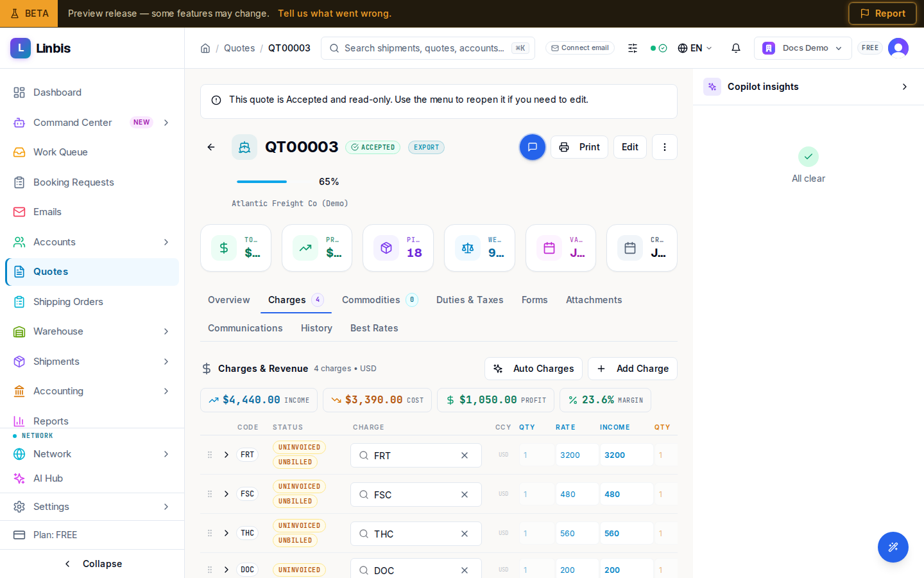924x578 pixels.
Task: Click the user avatar icon
Action: point(898,48)
